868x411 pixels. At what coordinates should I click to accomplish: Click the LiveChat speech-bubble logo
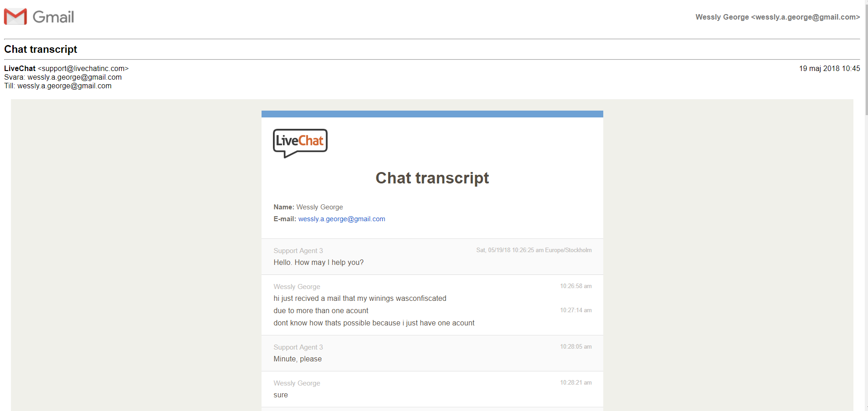pyautogui.click(x=300, y=143)
